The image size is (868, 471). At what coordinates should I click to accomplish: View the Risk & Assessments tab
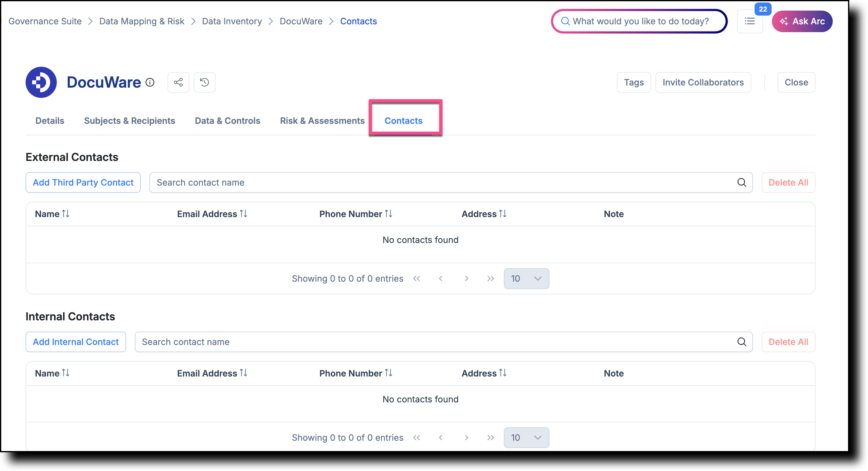point(322,121)
